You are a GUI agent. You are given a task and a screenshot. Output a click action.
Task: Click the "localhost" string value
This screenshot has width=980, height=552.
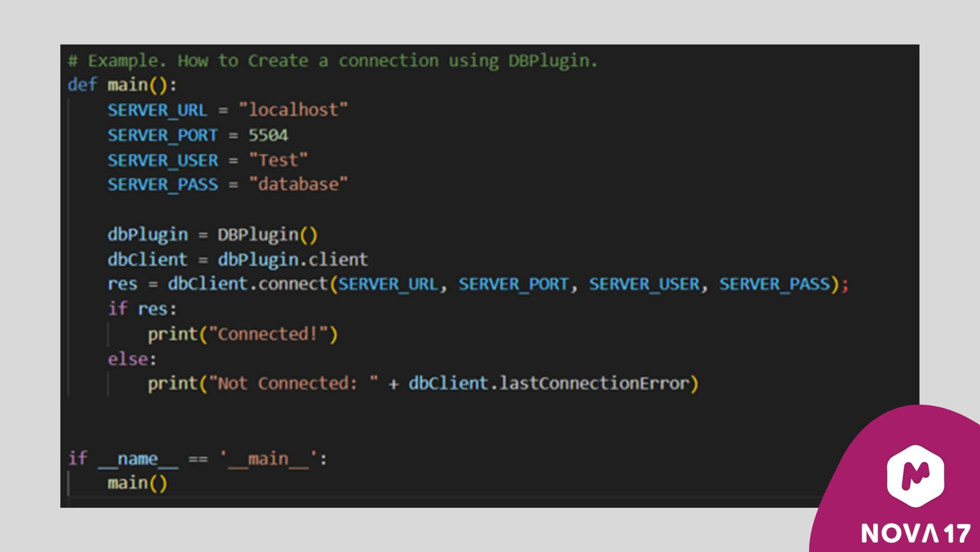click(x=293, y=110)
